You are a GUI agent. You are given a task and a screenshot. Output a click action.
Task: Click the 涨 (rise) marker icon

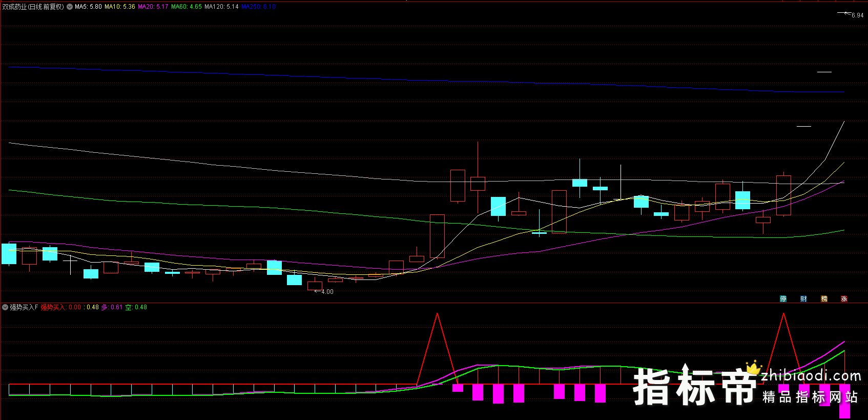[x=844, y=298]
